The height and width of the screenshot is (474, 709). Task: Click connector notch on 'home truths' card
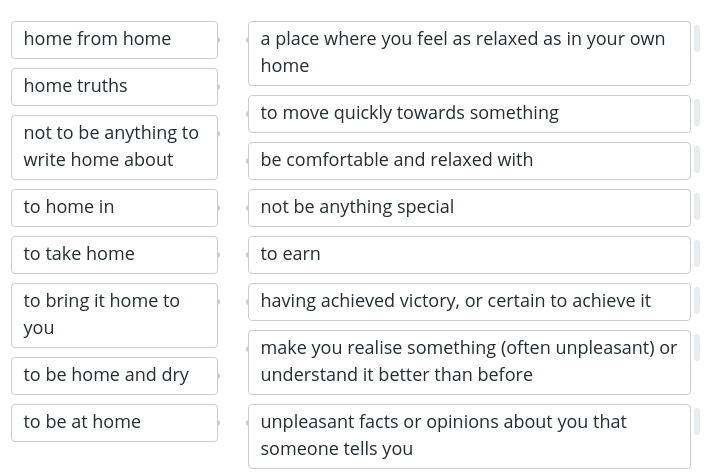[x=218, y=87]
